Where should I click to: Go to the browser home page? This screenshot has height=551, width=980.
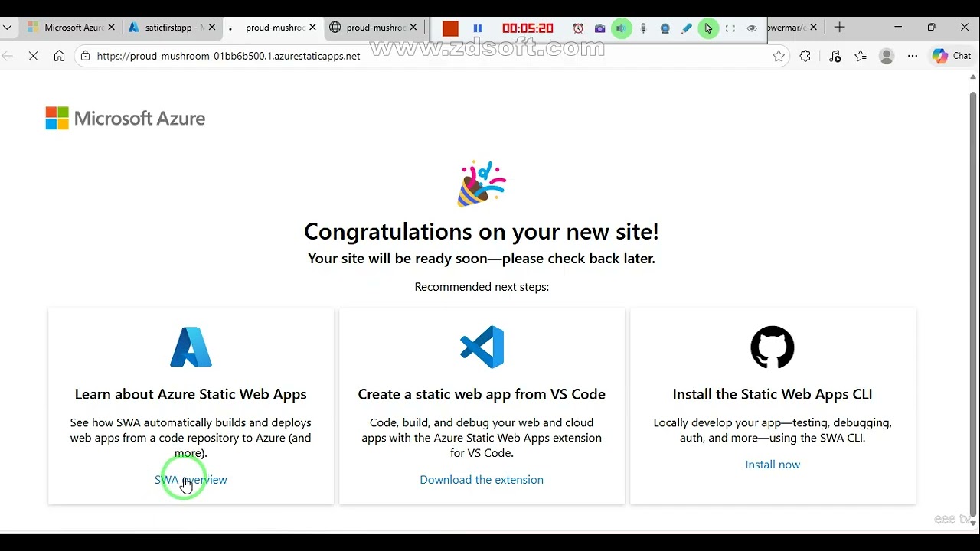[x=59, y=56]
